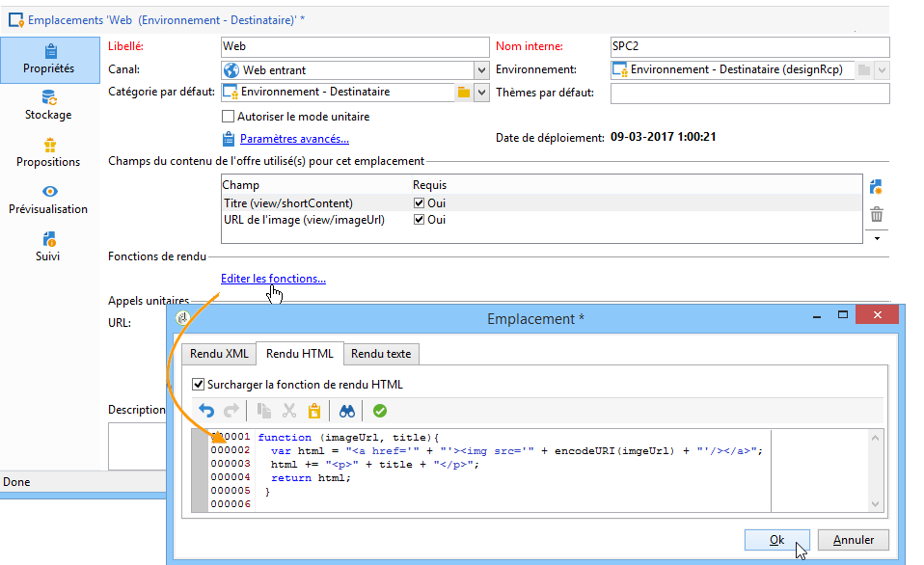Click the add field icon beside table
The width and height of the screenshot is (924, 565).
pos(876,187)
